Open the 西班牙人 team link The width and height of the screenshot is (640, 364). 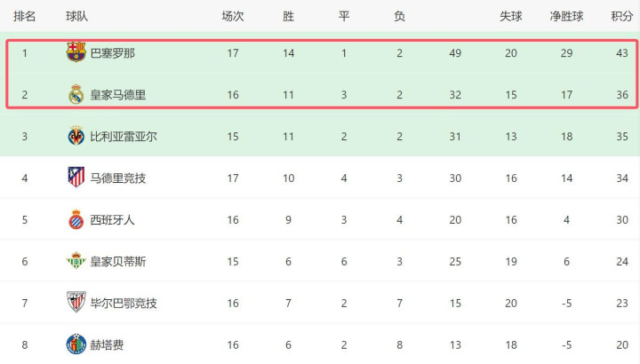[x=113, y=220]
